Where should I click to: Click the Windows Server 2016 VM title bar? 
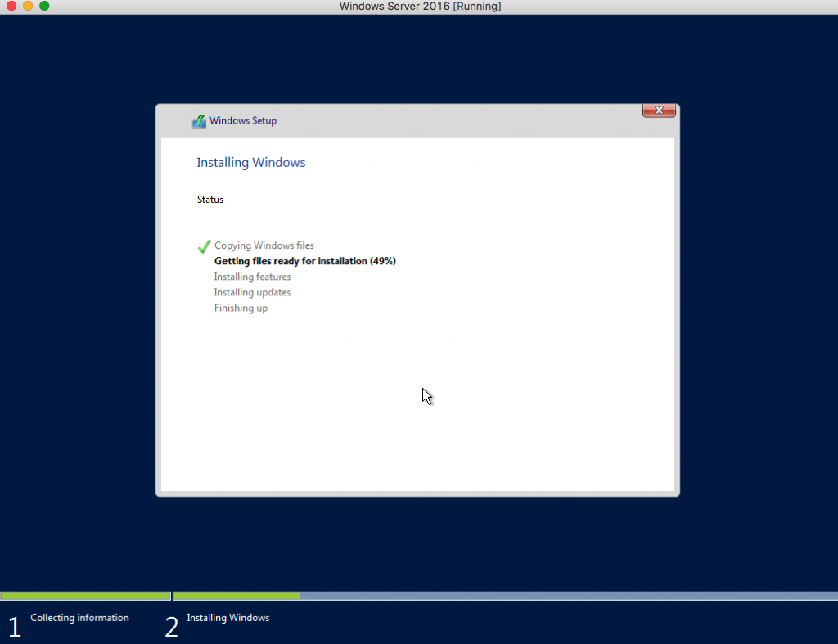pyautogui.click(x=419, y=7)
